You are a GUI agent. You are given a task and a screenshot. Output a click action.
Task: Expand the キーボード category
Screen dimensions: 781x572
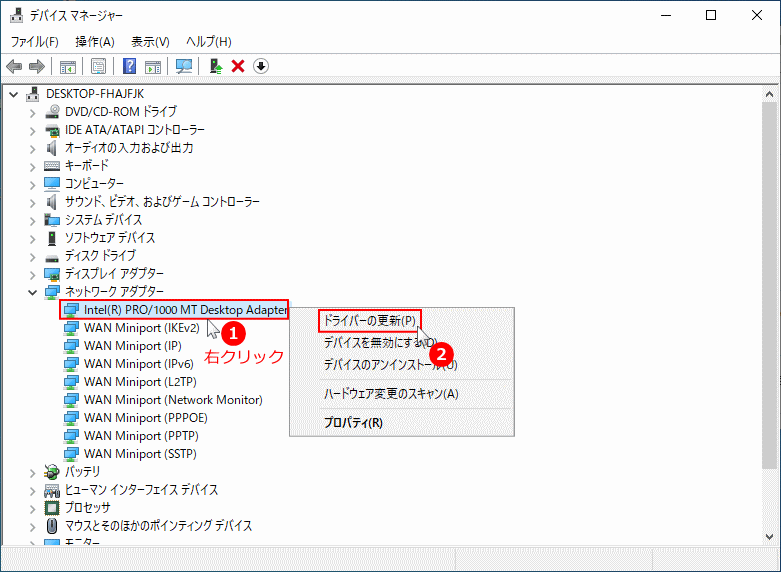click(33, 167)
